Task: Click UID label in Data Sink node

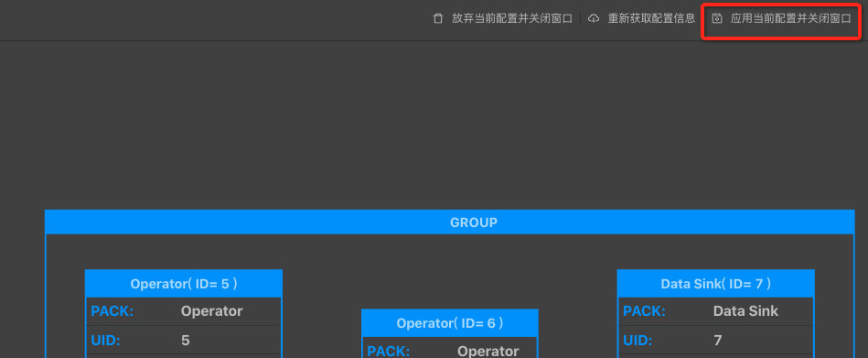Action: tap(638, 341)
